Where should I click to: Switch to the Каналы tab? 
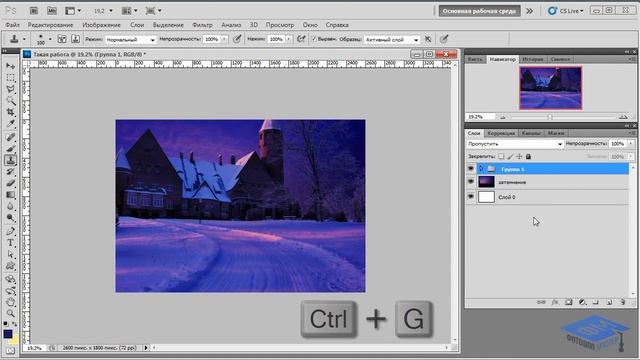pos(531,133)
